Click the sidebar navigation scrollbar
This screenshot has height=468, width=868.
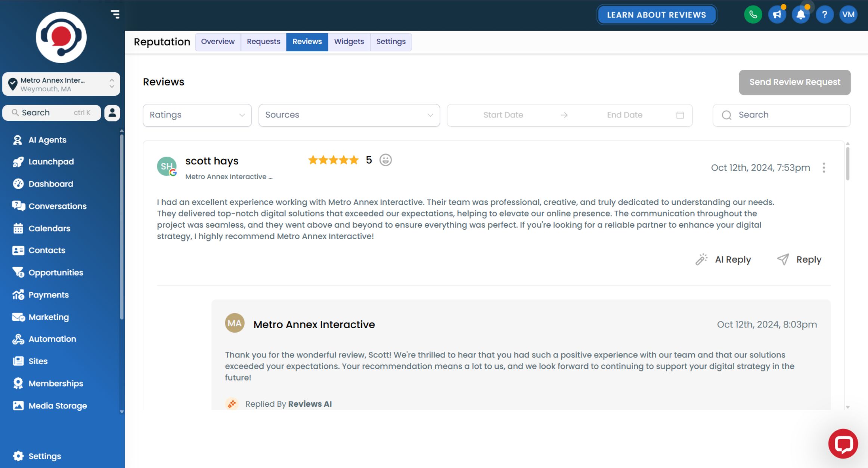[121, 227]
